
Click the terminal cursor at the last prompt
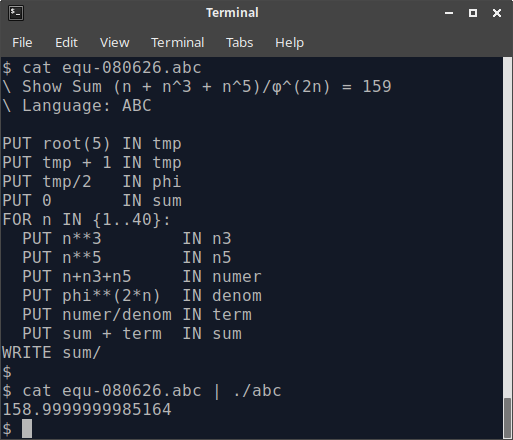point(27,429)
